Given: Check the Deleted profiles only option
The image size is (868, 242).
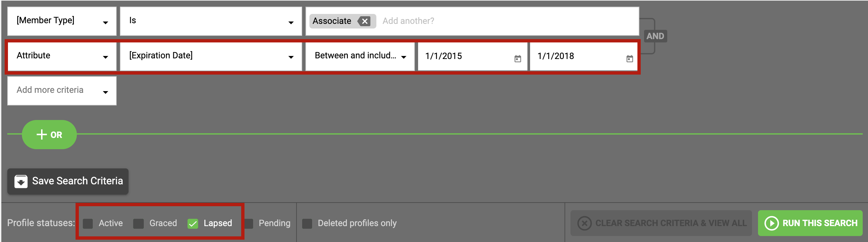Looking at the screenshot, I should coord(307,223).
